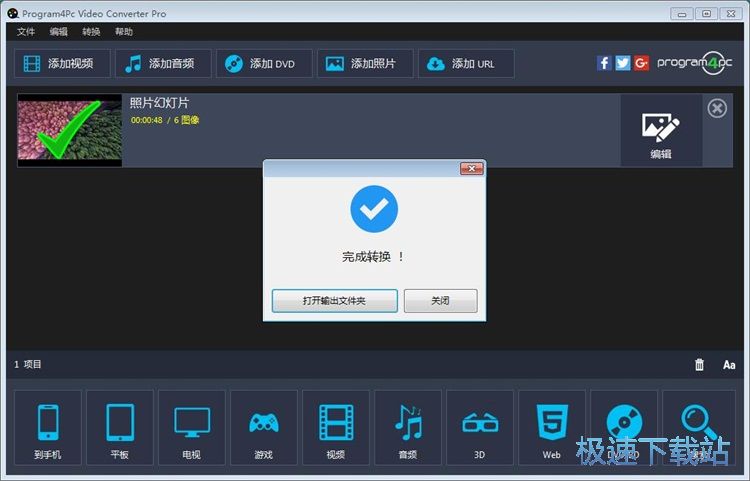Open the Twitter social icon
The width and height of the screenshot is (750, 481).
(x=623, y=63)
